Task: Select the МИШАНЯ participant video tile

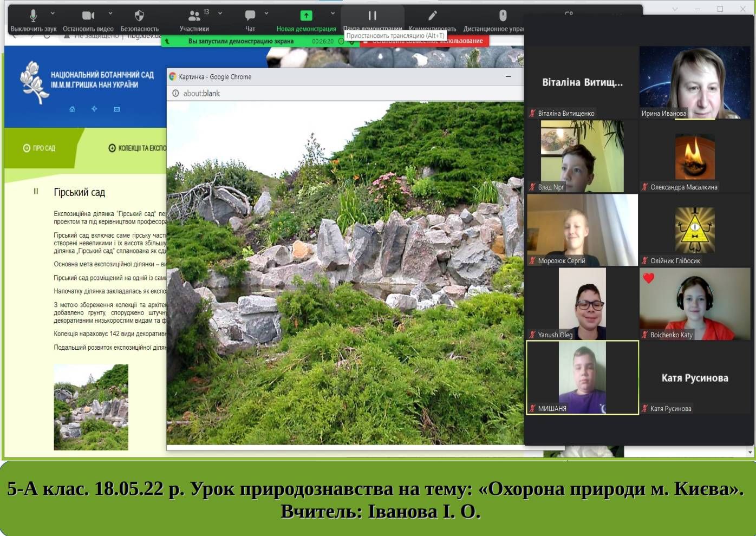Action: (x=582, y=377)
